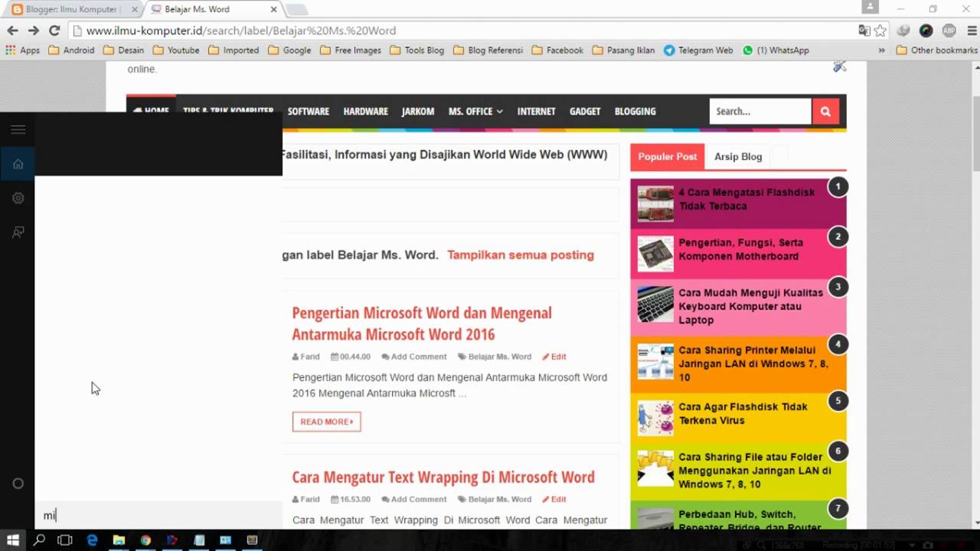Open the Youtube bookmarks folder
Image resolution: width=980 pixels, height=551 pixels.
(x=176, y=51)
